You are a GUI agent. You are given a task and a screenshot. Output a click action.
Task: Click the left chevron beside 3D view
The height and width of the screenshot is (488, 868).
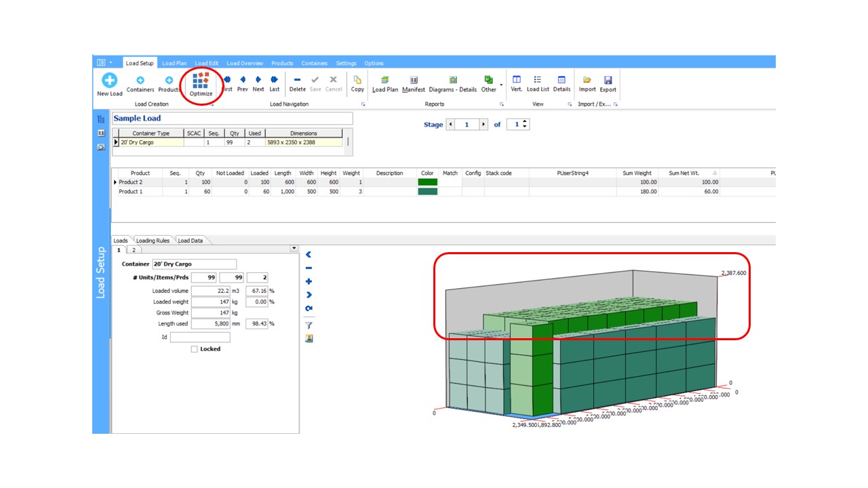click(309, 255)
